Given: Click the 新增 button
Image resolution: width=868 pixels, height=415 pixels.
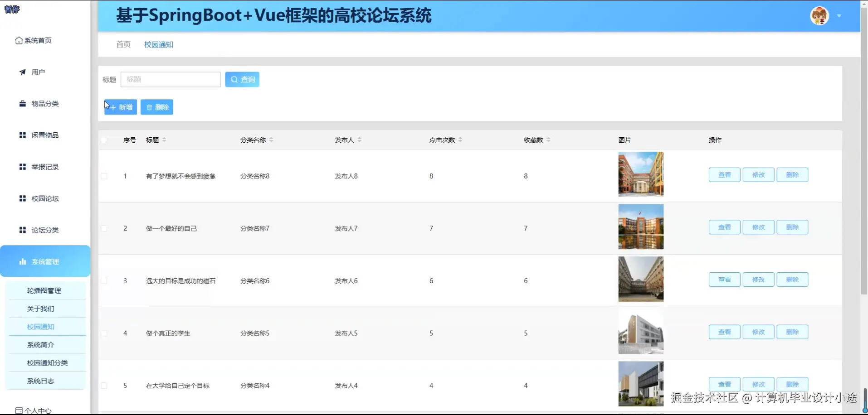Looking at the screenshot, I should click(120, 107).
